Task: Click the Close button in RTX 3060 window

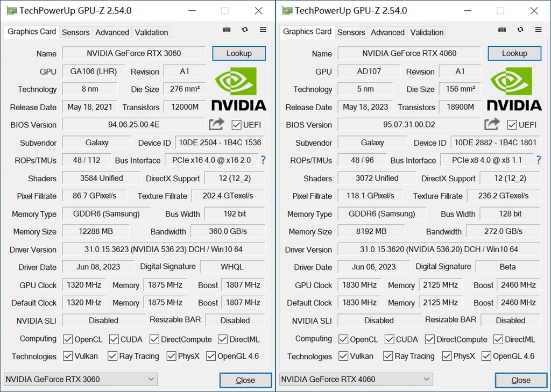Action: (x=245, y=380)
